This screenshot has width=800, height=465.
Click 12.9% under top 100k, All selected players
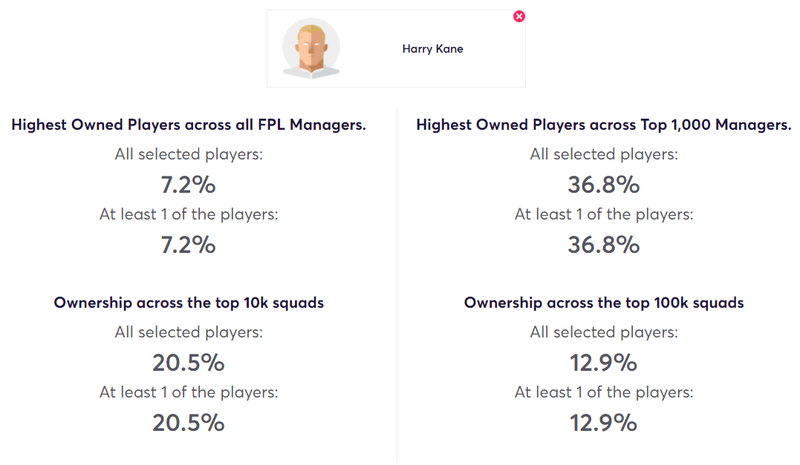604,363
